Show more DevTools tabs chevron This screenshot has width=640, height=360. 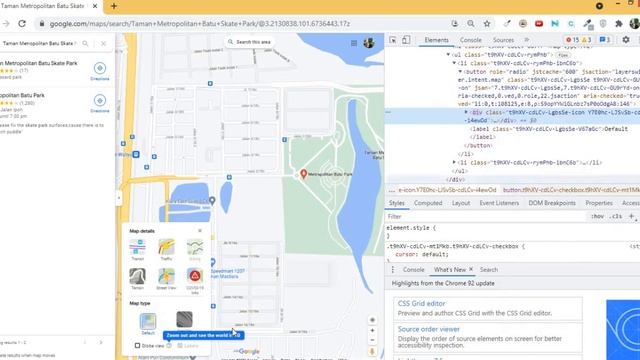tap(527, 40)
